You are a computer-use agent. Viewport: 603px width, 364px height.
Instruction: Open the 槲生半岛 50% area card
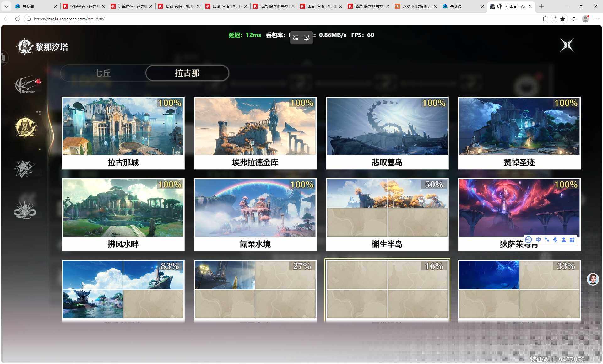(x=387, y=215)
